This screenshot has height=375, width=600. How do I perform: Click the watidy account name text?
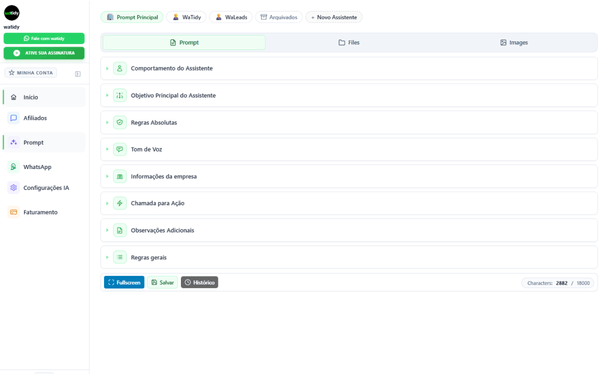[x=11, y=27]
